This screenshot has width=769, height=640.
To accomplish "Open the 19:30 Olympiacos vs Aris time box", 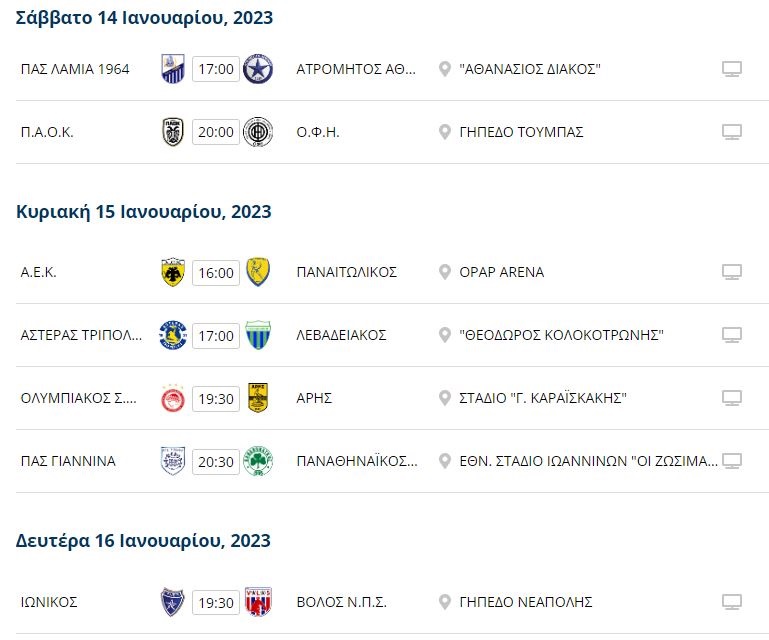I will pyautogui.click(x=216, y=399).
